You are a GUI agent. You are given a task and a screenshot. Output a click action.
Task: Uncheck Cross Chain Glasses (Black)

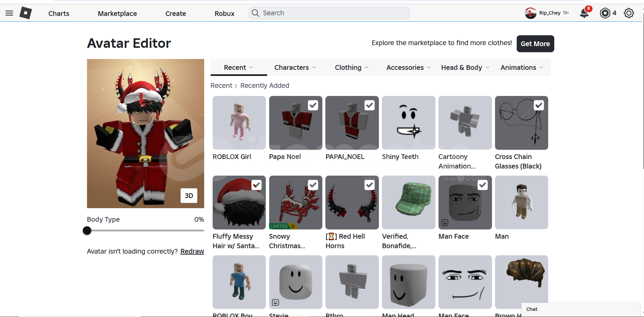pyautogui.click(x=539, y=105)
